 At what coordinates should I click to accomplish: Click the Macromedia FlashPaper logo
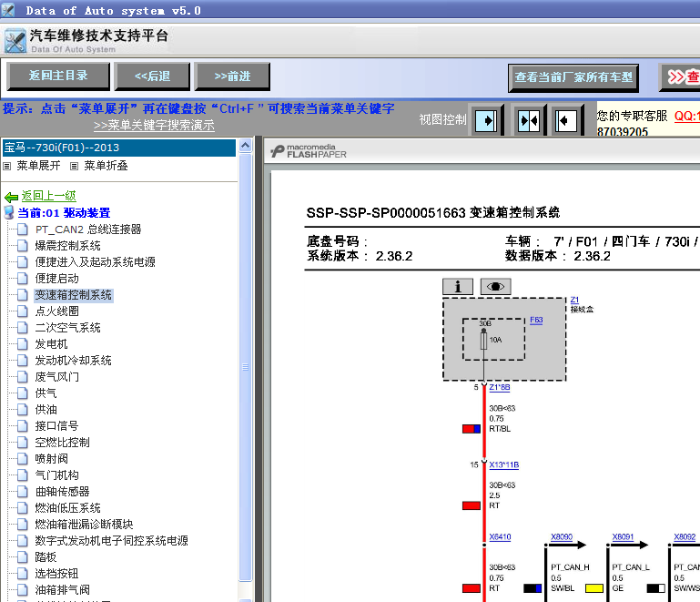tap(308, 151)
